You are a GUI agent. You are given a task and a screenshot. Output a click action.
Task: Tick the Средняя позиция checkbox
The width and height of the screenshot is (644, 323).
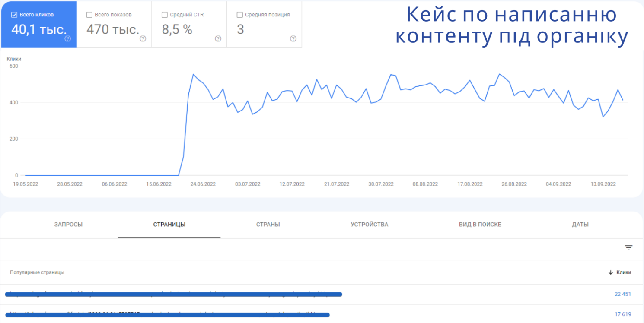[240, 15]
